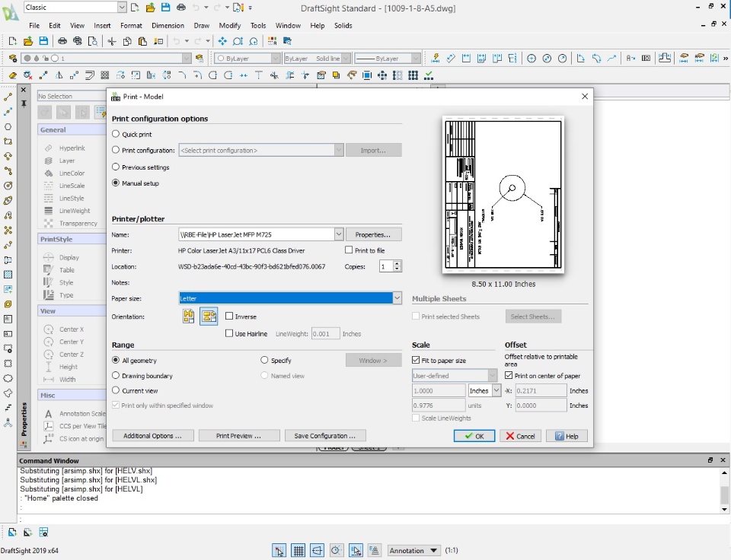731x560 pixels.
Task: Select the portrait orientation icon
Action: pos(189,317)
